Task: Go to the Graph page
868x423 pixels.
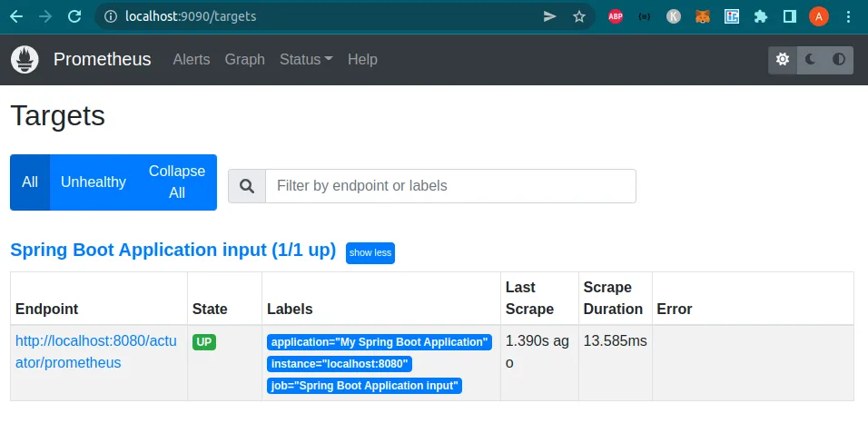Action: point(244,59)
